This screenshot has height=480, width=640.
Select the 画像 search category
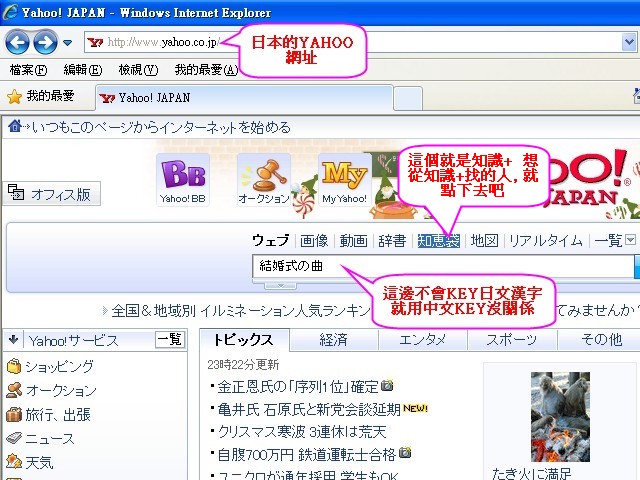314,240
